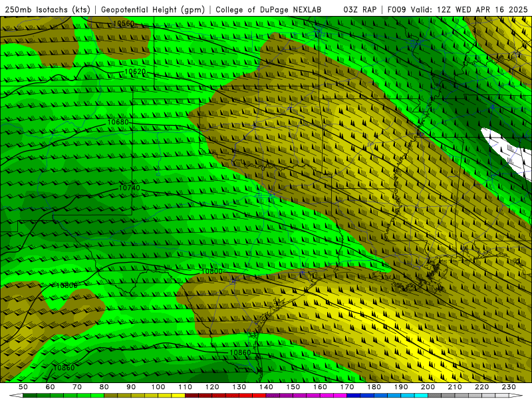
Task: Click the 'College of DuPage NEXLAB' label
Action: pyautogui.click(x=269, y=10)
